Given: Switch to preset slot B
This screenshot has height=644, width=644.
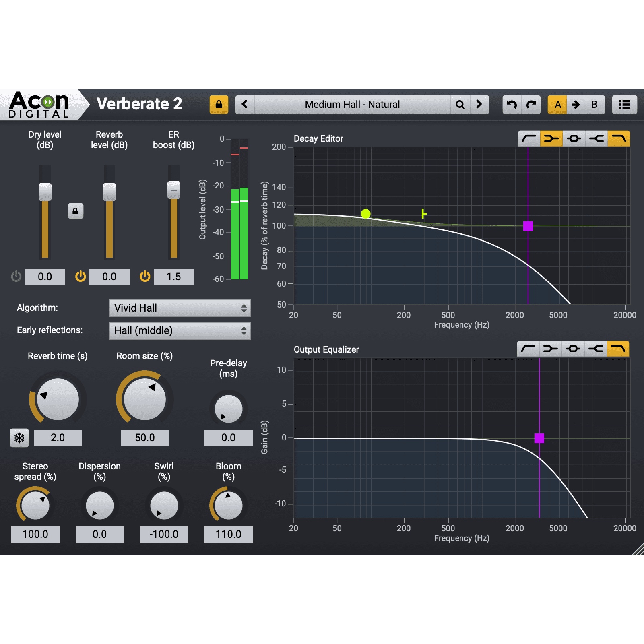Looking at the screenshot, I should [x=594, y=105].
